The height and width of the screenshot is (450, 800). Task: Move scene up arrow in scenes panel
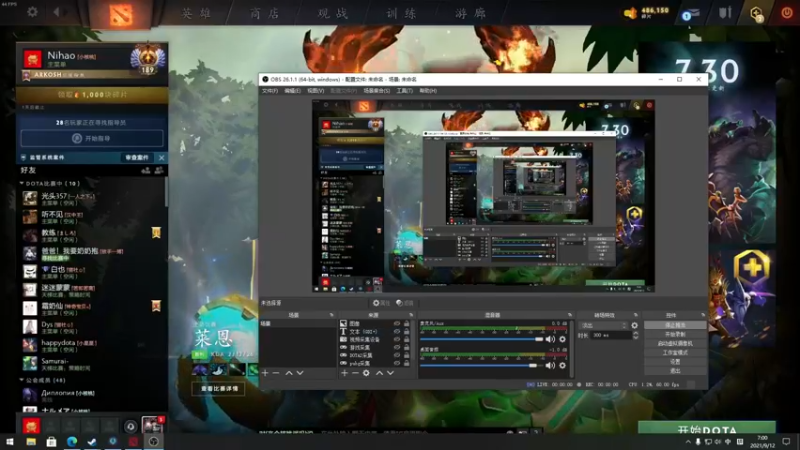coord(289,373)
